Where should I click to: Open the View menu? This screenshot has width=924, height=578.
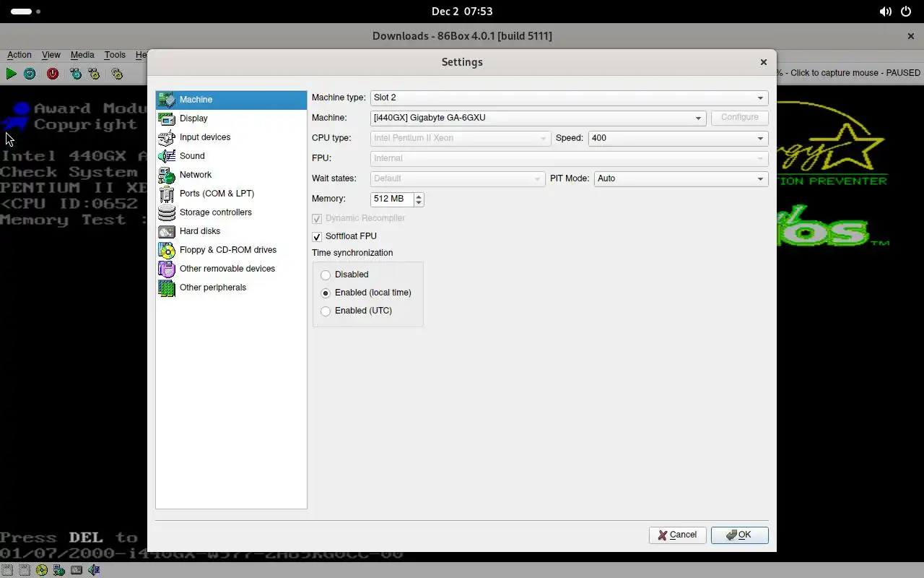click(51, 55)
